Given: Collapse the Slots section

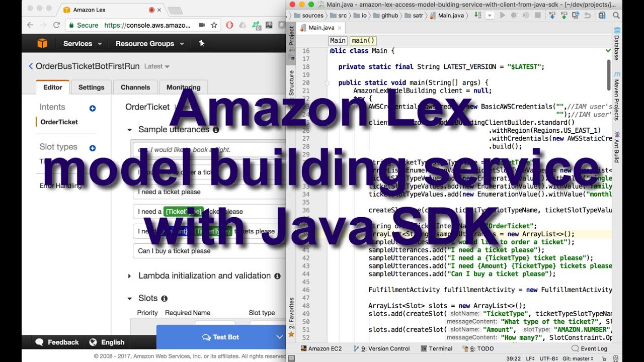Looking at the screenshot, I should [x=130, y=299].
